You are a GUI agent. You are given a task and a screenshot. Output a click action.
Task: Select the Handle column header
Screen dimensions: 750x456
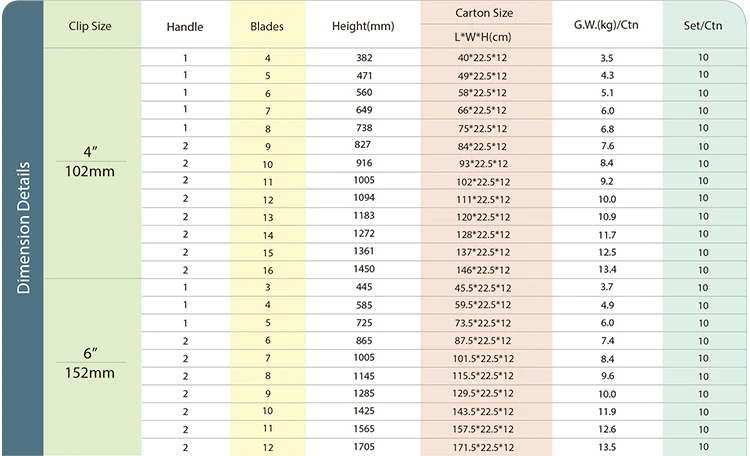click(185, 27)
